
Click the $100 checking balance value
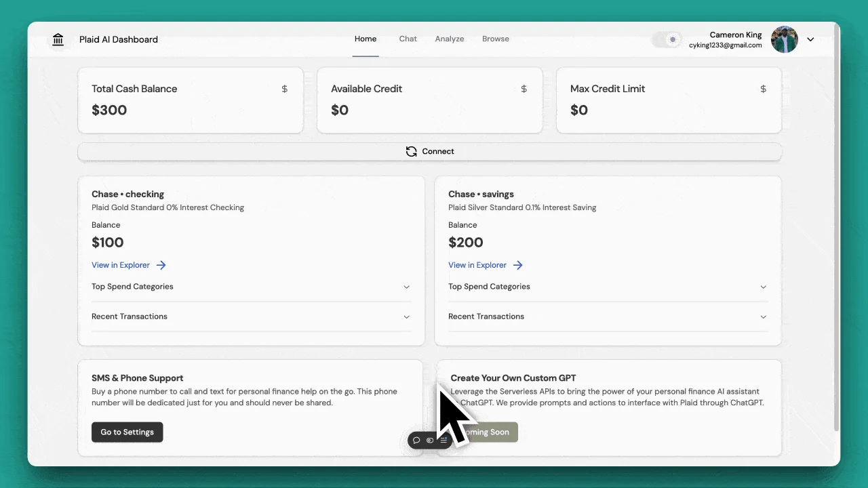click(108, 243)
